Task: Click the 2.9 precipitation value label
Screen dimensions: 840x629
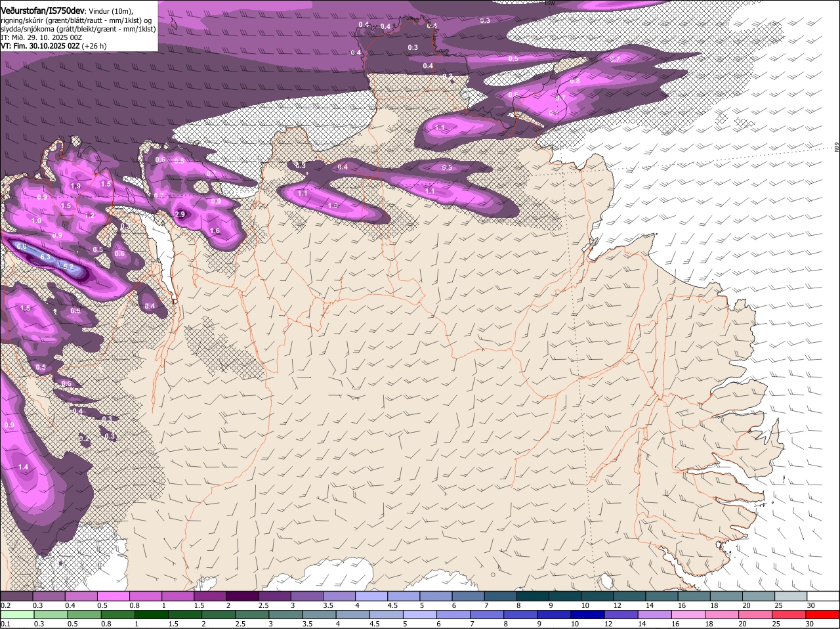Action: pos(180,215)
